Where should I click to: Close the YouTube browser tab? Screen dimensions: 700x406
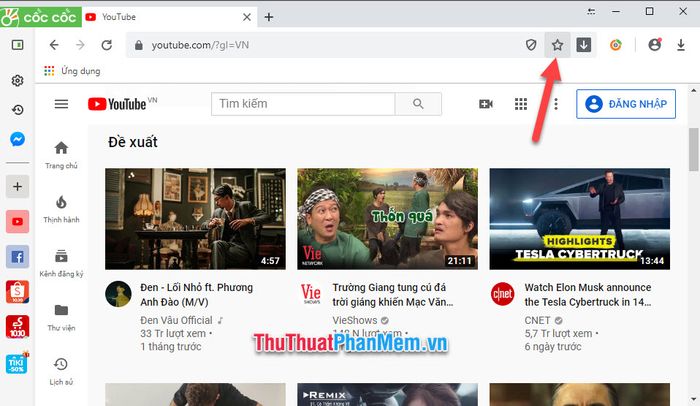pyautogui.click(x=246, y=17)
